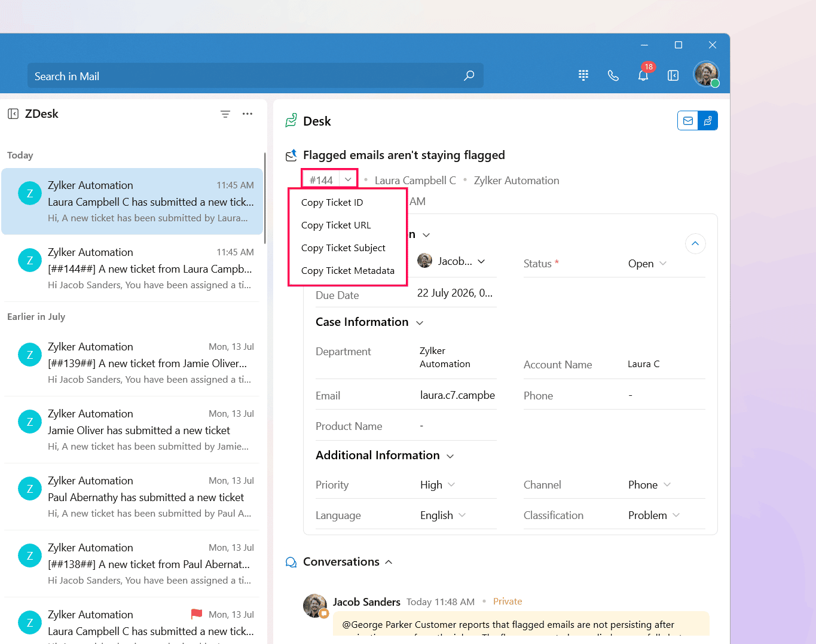
Task: Click the Private label on the comment
Action: click(x=508, y=602)
